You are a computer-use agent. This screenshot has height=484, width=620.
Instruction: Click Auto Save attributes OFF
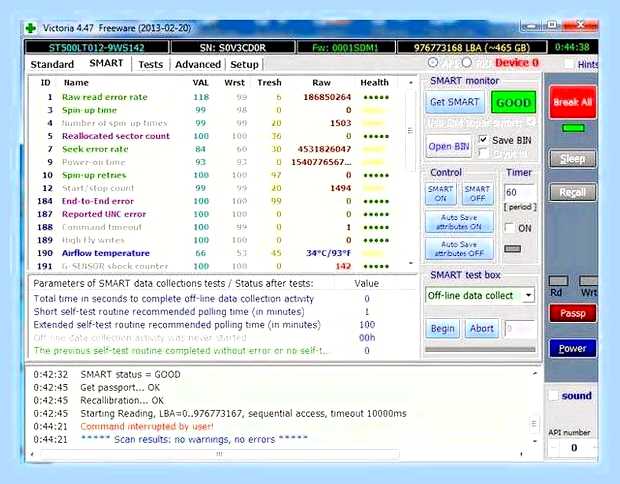459,249
